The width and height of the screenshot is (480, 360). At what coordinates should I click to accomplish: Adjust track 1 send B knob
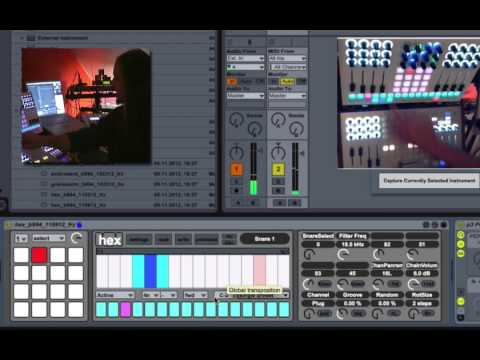pyautogui.click(x=255, y=129)
